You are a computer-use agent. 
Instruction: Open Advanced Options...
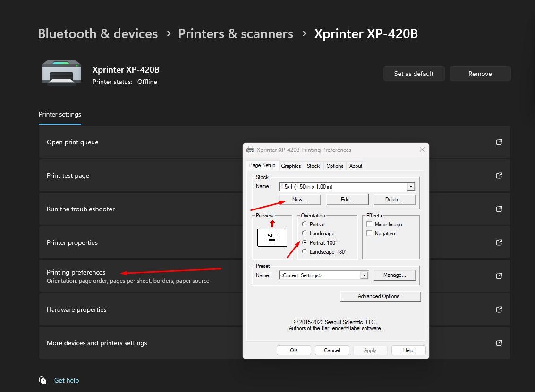click(381, 296)
